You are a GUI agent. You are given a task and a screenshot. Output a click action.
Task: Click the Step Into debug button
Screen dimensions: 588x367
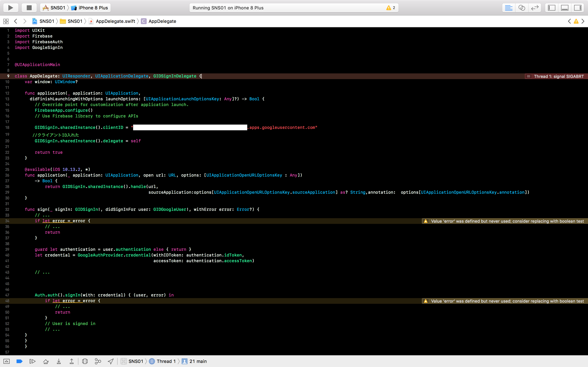[x=59, y=361]
